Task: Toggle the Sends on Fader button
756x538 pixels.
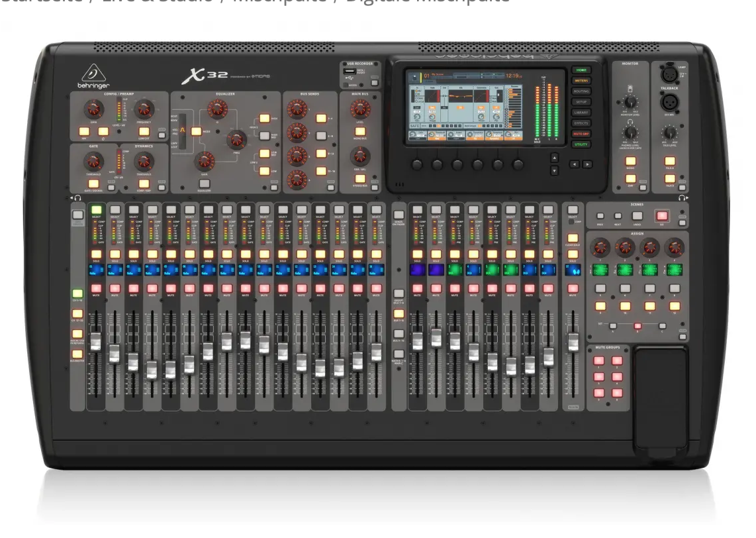Action: pos(399,215)
